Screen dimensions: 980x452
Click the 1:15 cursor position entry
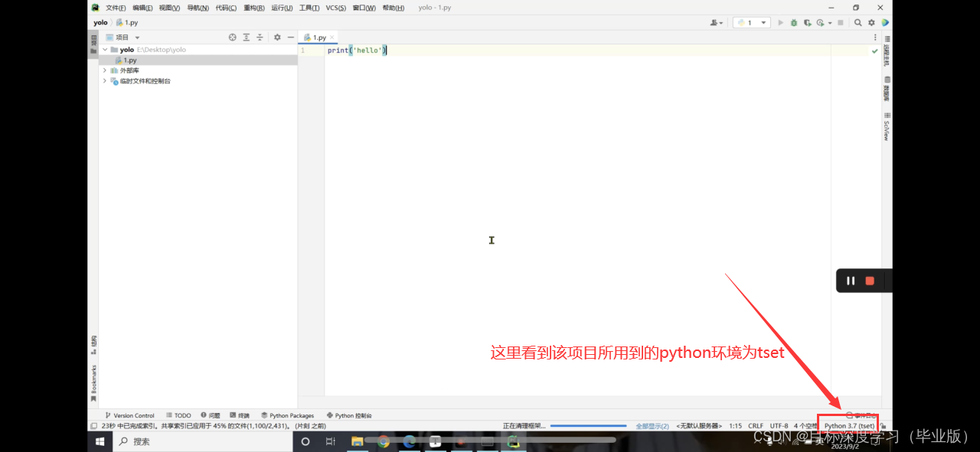coord(735,425)
